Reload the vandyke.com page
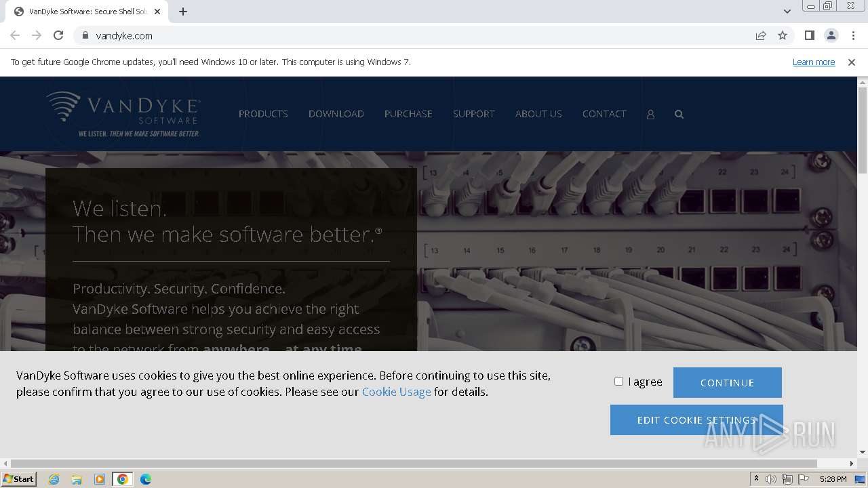The image size is (868, 488). click(58, 35)
